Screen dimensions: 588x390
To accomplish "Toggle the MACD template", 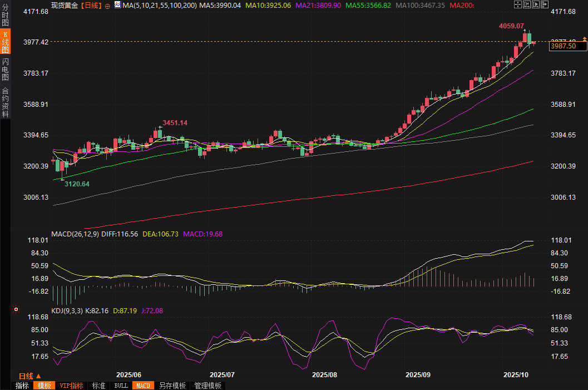I will [143, 386].
